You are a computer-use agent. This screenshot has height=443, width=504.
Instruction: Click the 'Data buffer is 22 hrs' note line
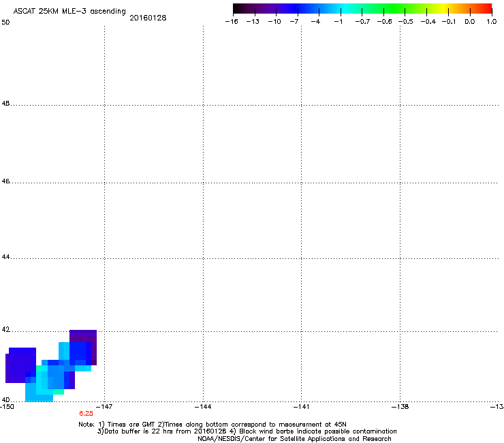pyautogui.click(x=247, y=431)
